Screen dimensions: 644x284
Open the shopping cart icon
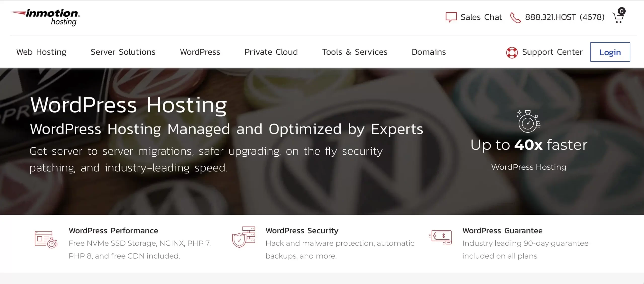pos(618,17)
